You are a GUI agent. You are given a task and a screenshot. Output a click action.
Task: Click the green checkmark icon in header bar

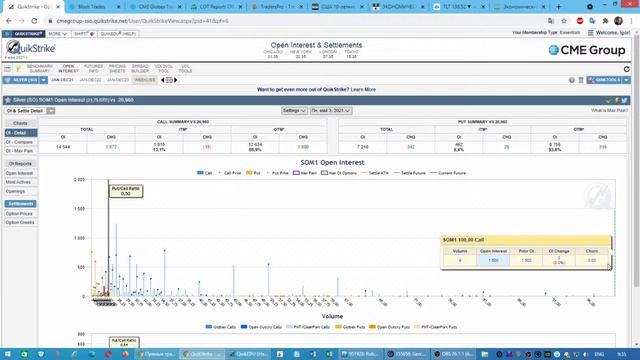pos(609,100)
